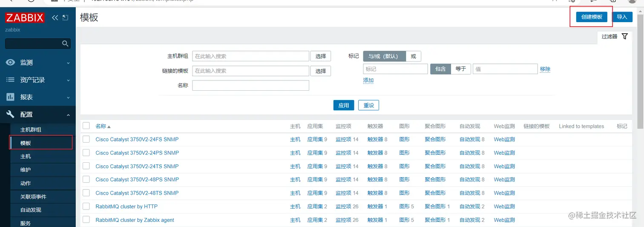Image resolution: width=644 pixels, height=227 pixels.
Task: Open 自动发现 8 for Cisco Catalyst 3750V2-48PS
Action: 470,179
